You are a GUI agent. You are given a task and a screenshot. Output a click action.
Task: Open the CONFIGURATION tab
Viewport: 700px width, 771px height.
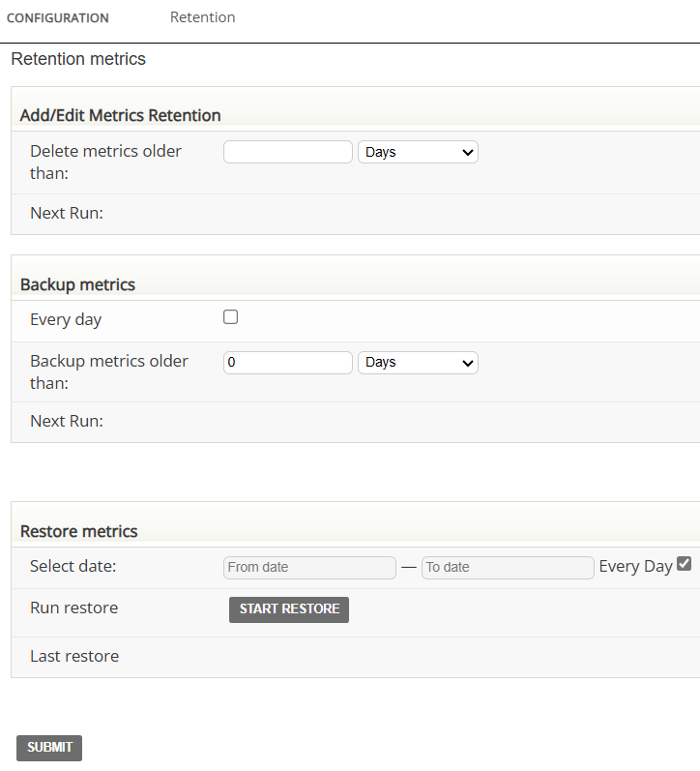point(58,18)
